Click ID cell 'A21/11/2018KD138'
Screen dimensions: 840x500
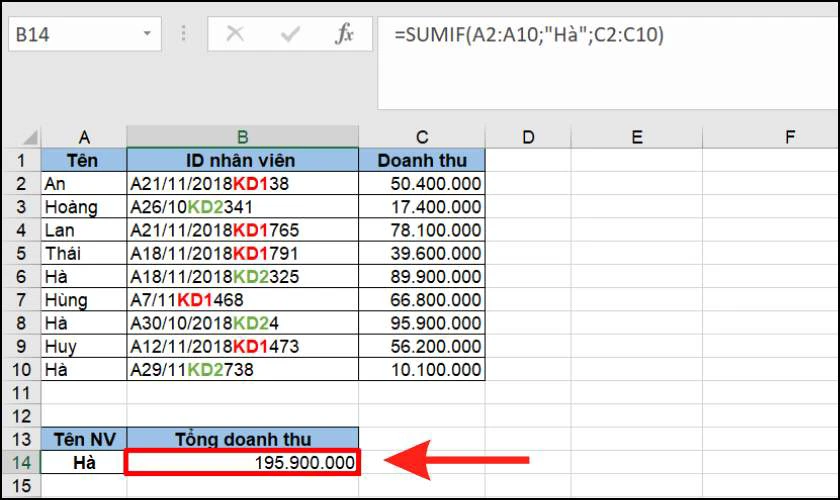coord(243,184)
